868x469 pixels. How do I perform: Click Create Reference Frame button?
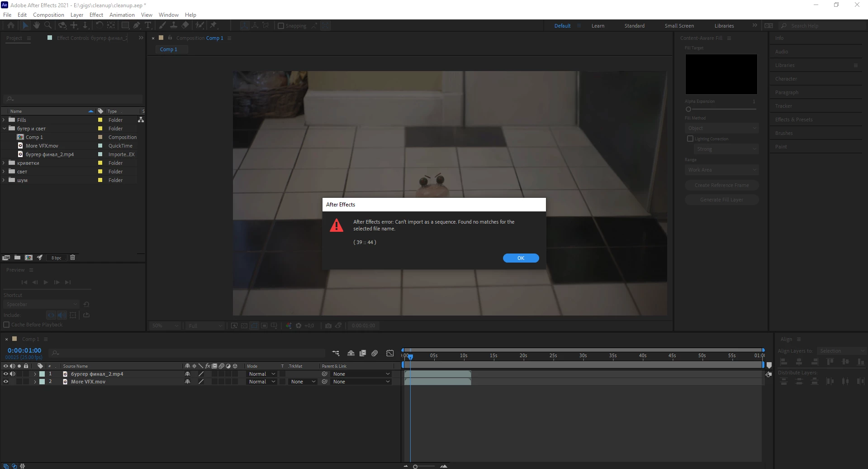click(x=721, y=185)
